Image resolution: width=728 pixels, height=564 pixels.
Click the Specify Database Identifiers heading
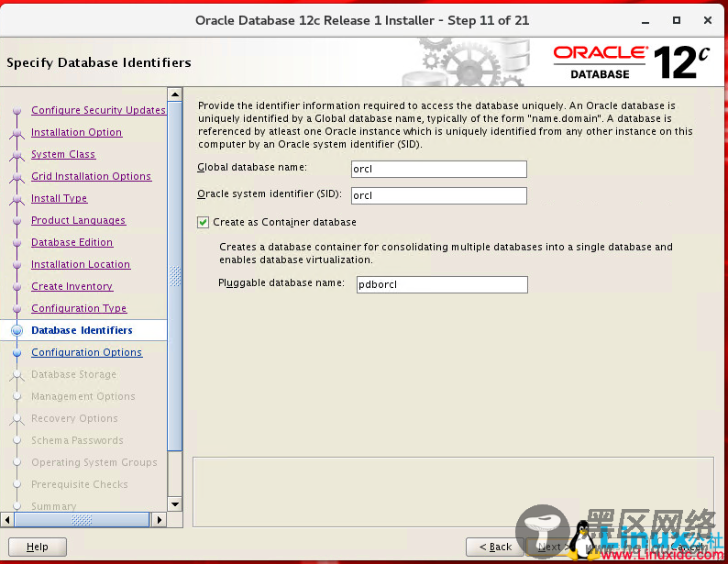point(99,62)
